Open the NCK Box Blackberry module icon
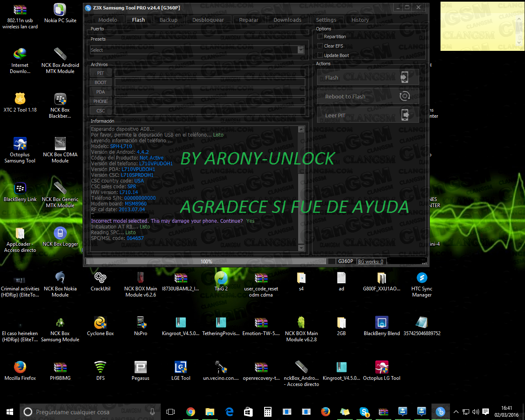 tap(60, 105)
